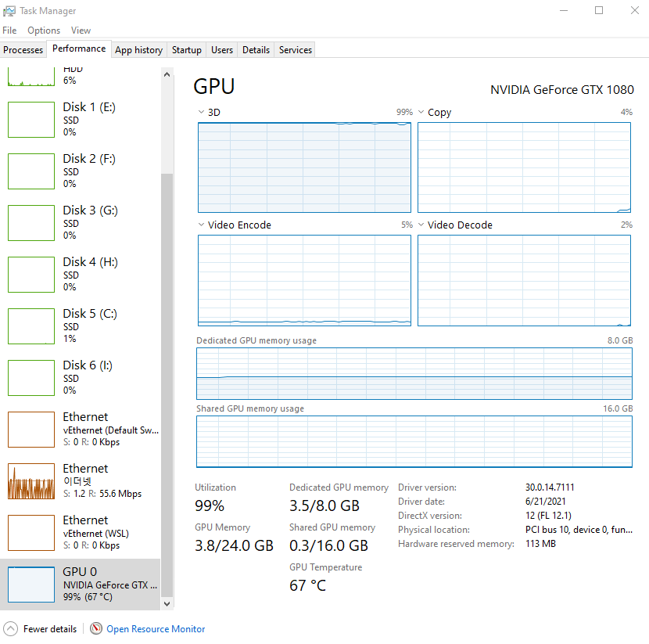This screenshot has height=644, width=649.
Task: Click the sidebar scroll down arrow
Action: tap(167, 604)
